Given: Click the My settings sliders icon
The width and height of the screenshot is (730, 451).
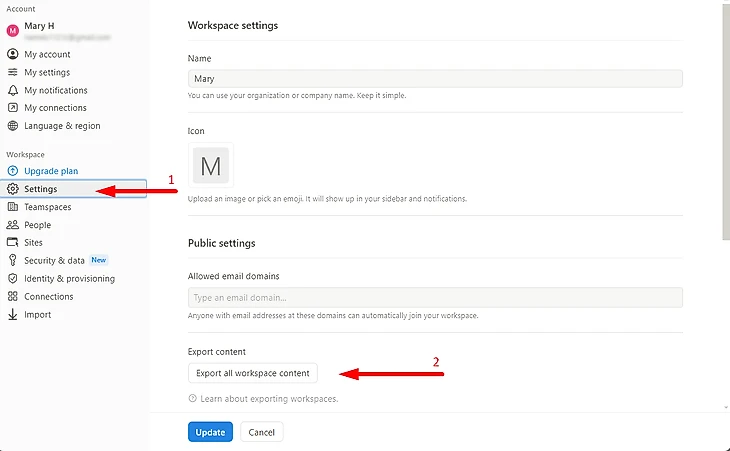Looking at the screenshot, I should coord(13,72).
